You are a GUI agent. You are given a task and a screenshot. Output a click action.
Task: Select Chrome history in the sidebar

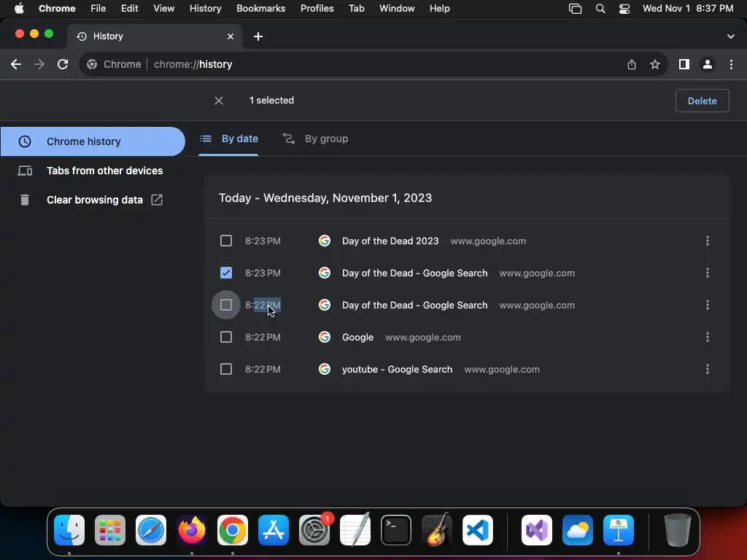coord(93,141)
